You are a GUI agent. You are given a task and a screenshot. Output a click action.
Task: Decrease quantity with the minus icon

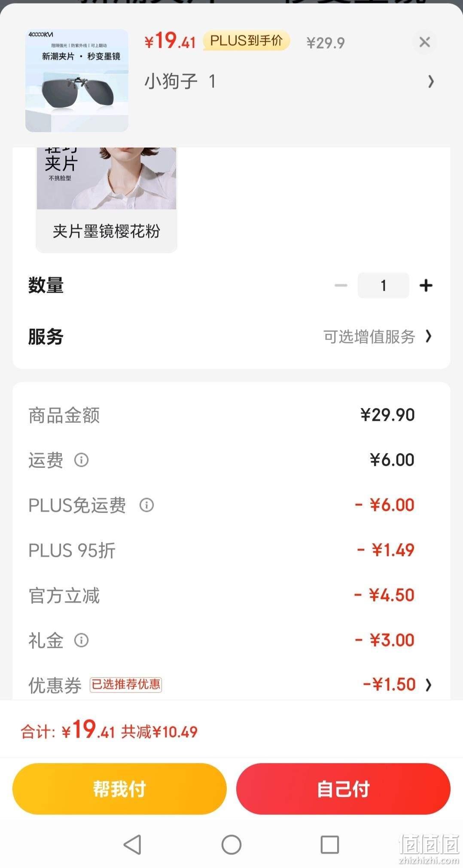[341, 285]
